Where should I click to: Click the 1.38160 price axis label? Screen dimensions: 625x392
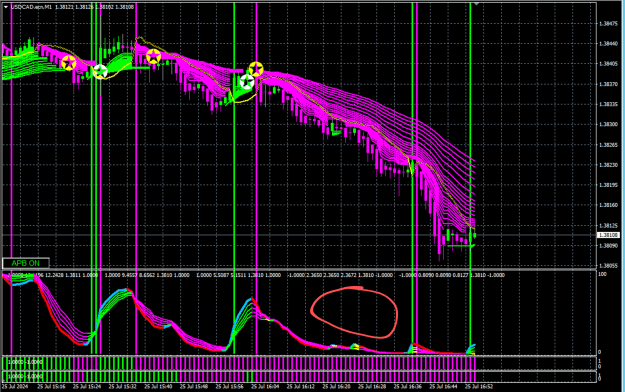point(608,205)
